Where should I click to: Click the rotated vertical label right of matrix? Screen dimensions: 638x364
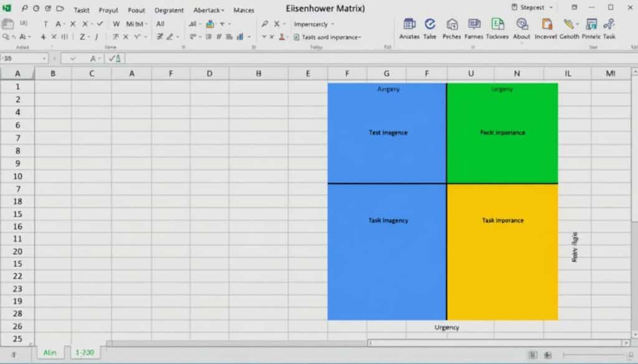(574, 246)
